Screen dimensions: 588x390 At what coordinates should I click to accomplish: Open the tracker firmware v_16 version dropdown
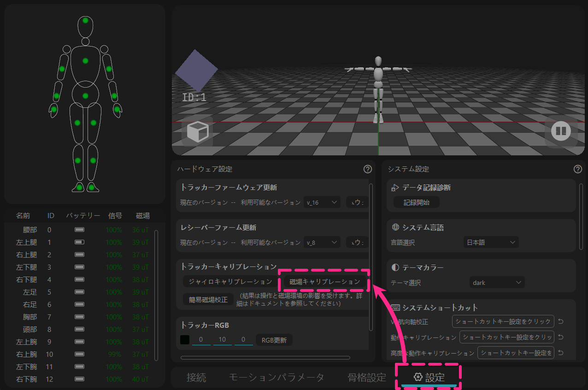click(322, 202)
